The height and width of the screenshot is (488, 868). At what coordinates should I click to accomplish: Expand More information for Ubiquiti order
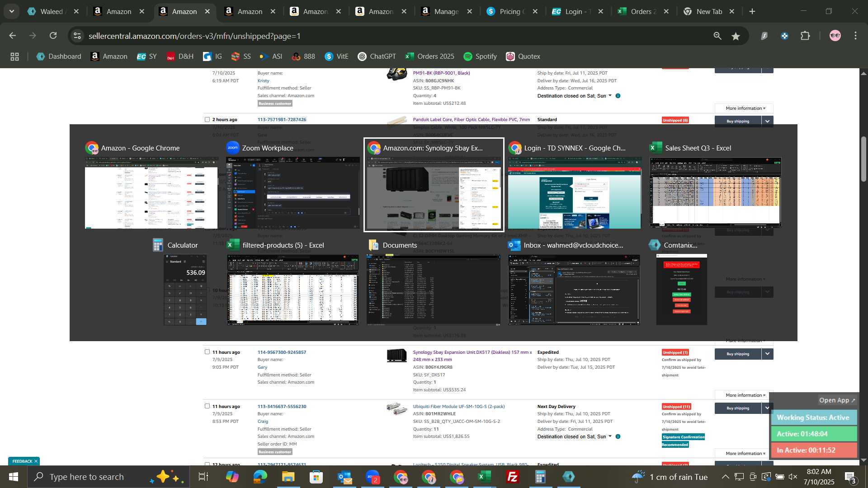click(745, 454)
